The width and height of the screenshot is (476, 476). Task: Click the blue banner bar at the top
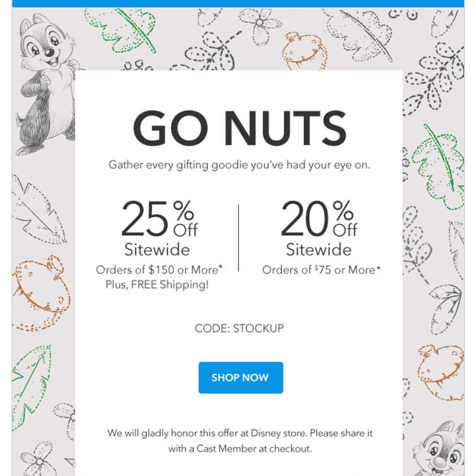pyautogui.click(x=238, y=4)
